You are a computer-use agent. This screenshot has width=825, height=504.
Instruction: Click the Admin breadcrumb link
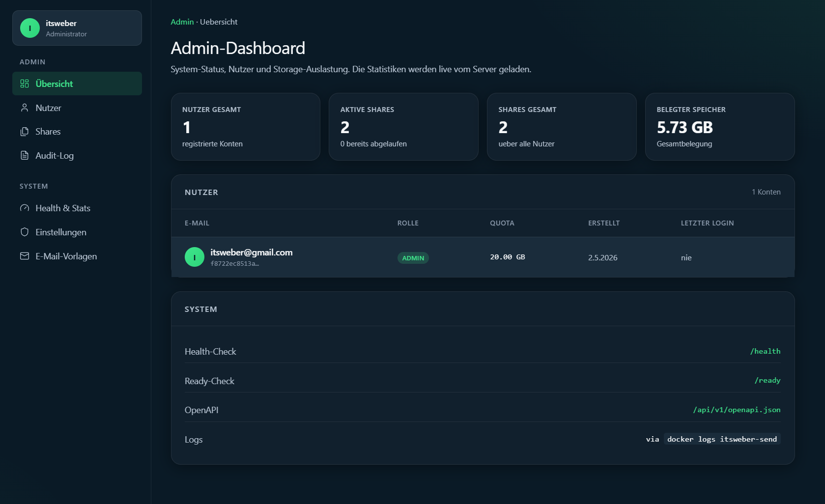point(182,22)
